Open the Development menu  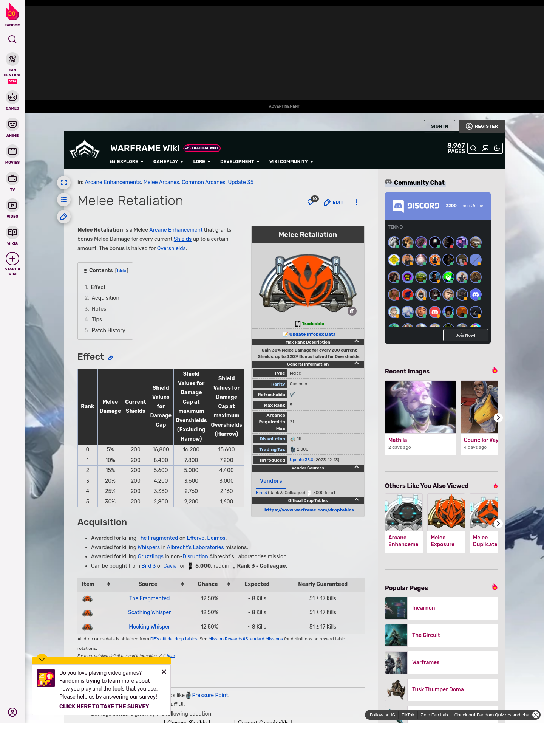[x=240, y=161]
